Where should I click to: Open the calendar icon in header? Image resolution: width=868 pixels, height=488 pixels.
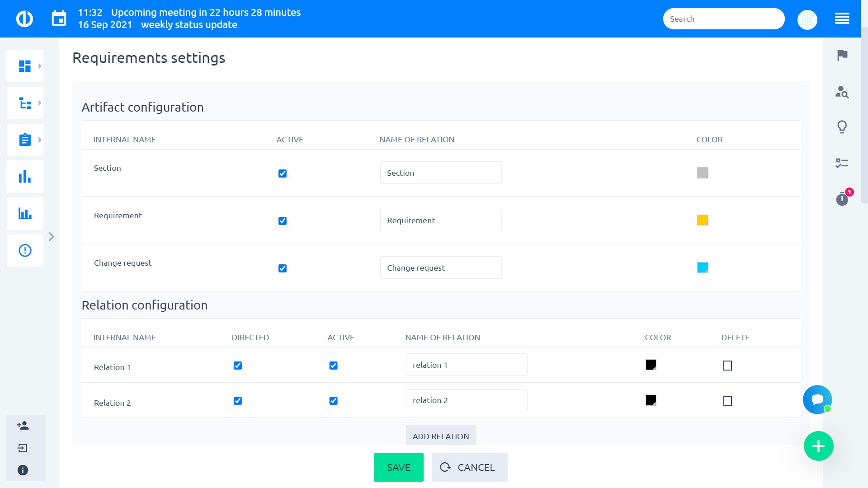(59, 19)
